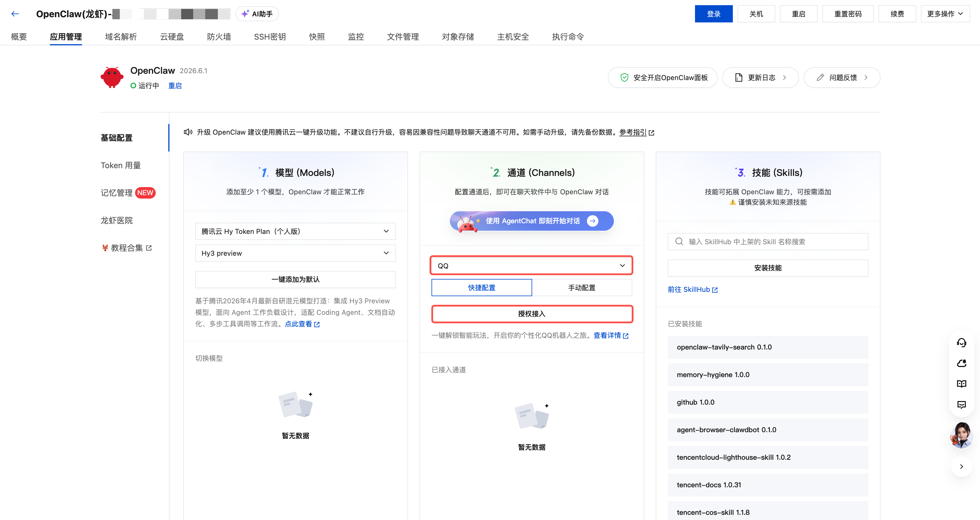
Task: Select the github 1.0.0 skill
Action: point(768,402)
